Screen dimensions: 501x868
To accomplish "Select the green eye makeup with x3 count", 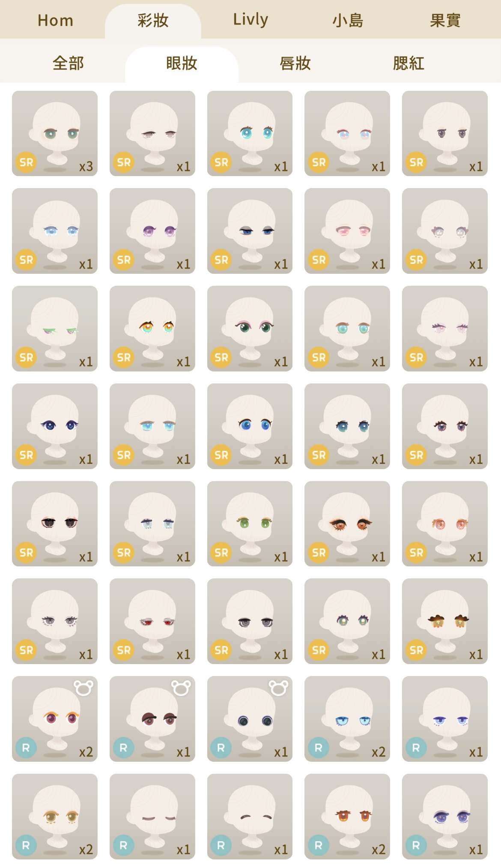I will [55, 133].
